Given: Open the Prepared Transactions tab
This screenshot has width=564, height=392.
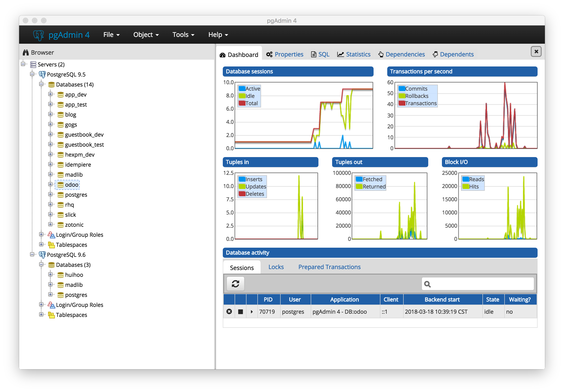Looking at the screenshot, I should 329,267.
